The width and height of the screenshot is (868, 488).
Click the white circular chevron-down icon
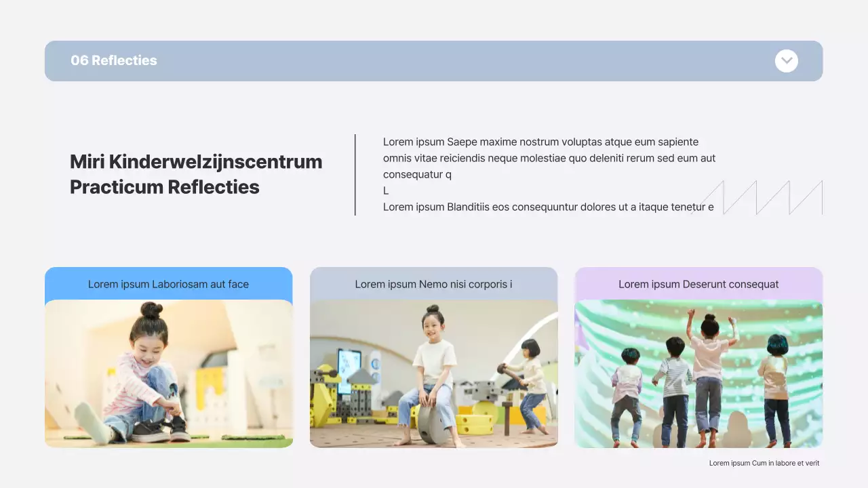(x=786, y=61)
